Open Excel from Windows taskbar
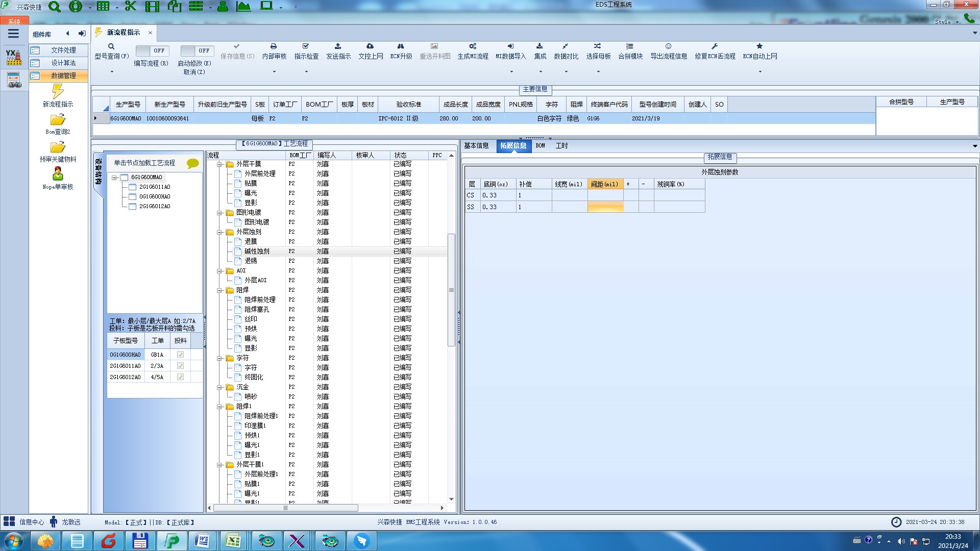Viewport: 980px width, 551px height. 233,541
